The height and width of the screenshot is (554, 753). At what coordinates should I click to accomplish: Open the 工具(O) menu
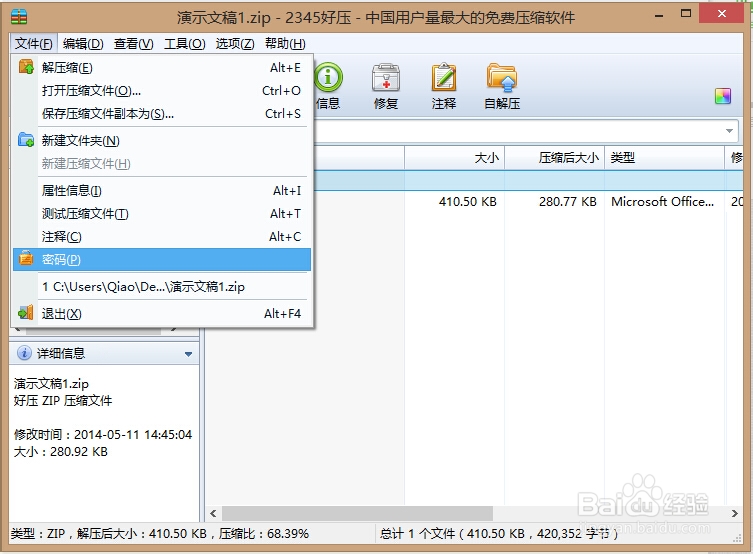[x=184, y=44]
